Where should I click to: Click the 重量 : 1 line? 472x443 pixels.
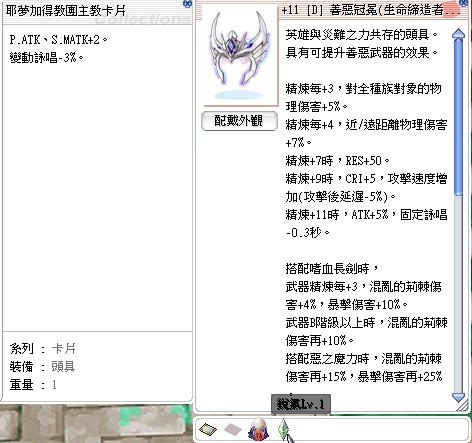[x=33, y=385]
